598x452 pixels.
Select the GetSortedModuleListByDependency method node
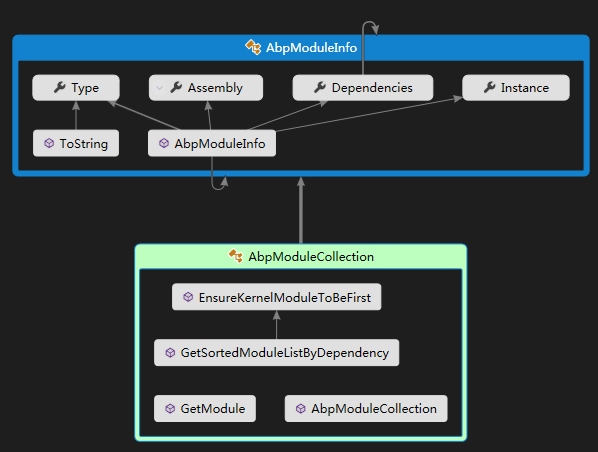click(276, 353)
